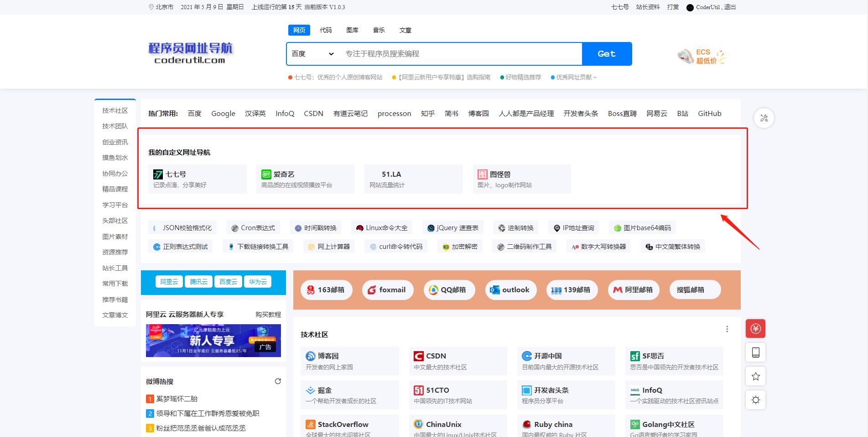The image size is (868, 437).
Task: Select the 阿里云 cloud tab
Action: 169,282
